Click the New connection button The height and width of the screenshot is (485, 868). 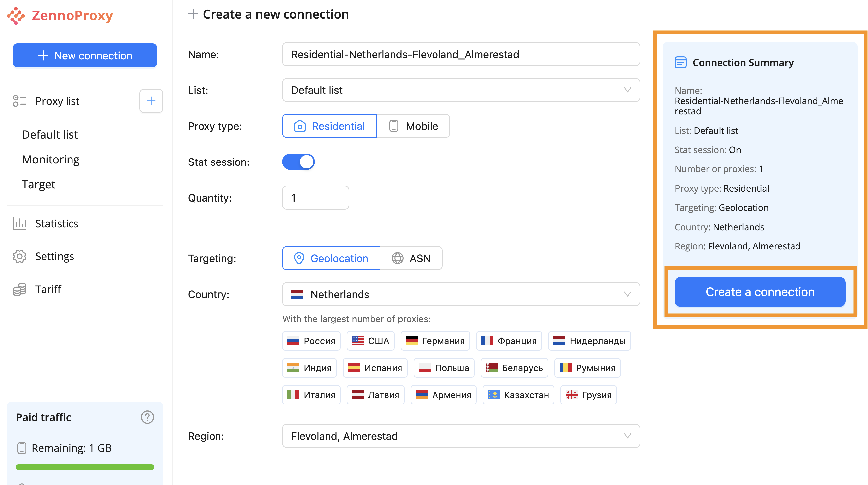(85, 56)
